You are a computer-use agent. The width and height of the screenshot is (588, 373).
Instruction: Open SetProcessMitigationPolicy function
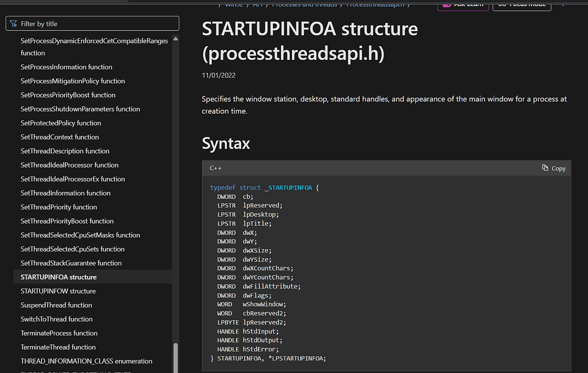73,81
